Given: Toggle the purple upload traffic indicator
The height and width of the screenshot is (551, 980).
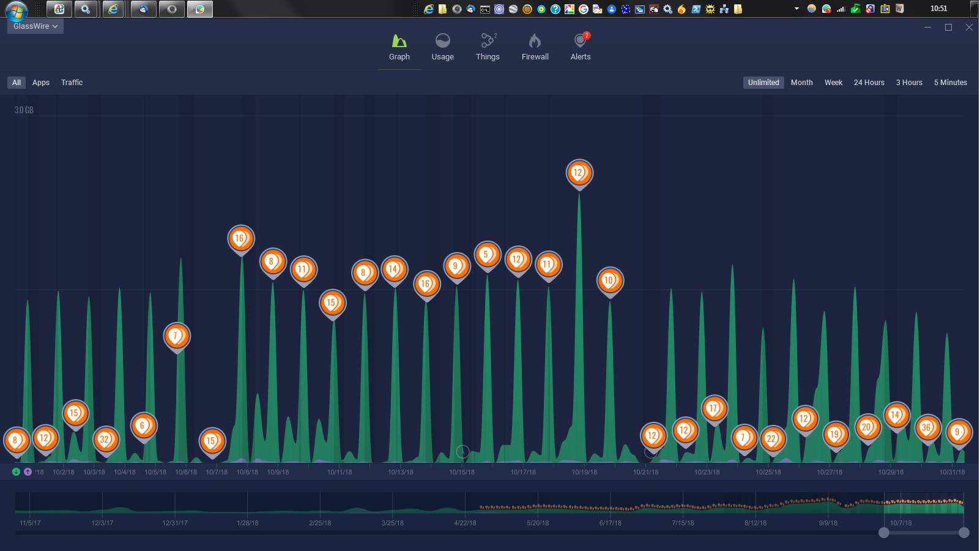Looking at the screenshot, I should point(28,471).
